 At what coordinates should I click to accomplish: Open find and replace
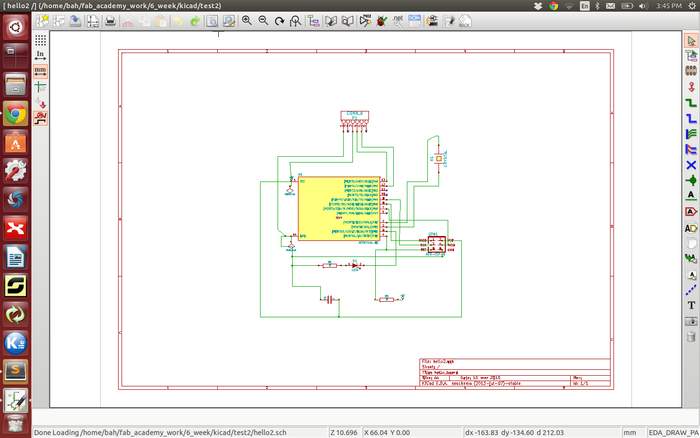pos(229,21)
